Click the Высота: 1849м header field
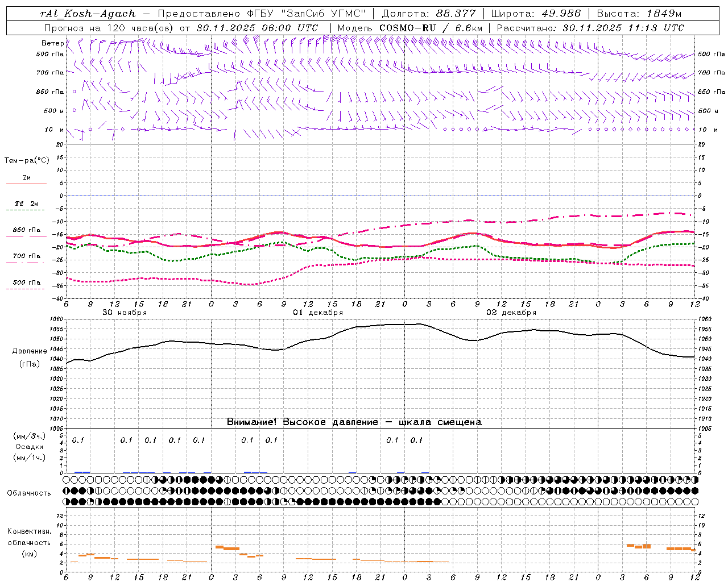 tap(639, 14)
